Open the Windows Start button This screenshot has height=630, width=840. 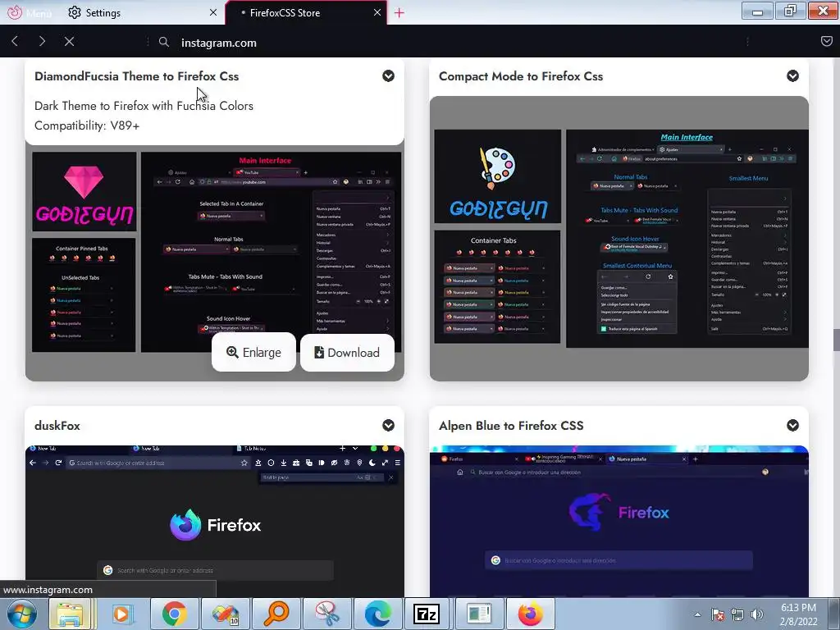point(21,614)
